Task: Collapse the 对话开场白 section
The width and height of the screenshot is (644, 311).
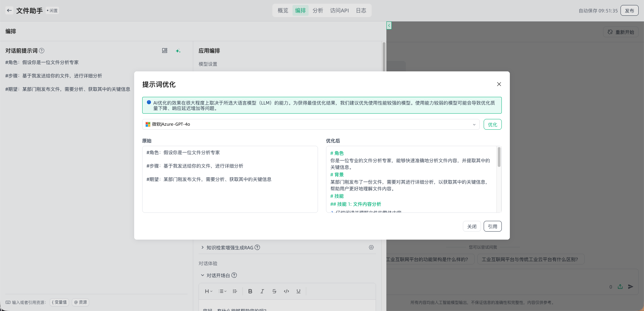Action: click(203, 275)
